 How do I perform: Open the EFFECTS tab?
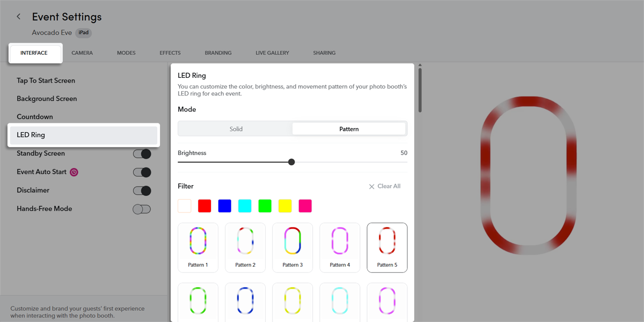[170, 53]
